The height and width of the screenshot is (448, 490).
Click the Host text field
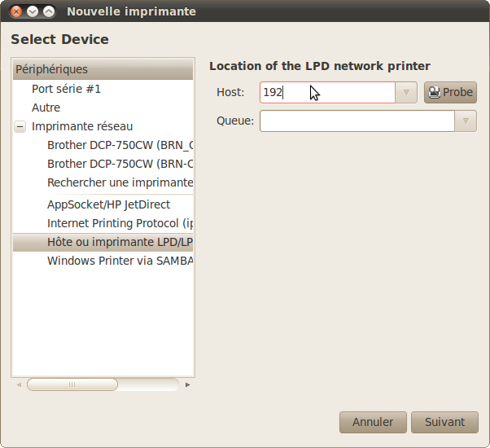pos(327,92)
